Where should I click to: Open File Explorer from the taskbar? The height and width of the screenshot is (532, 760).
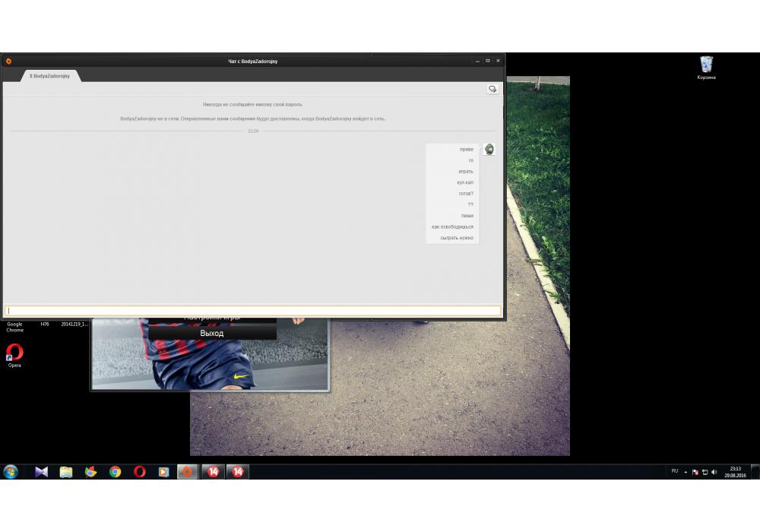tap(66, 471)
